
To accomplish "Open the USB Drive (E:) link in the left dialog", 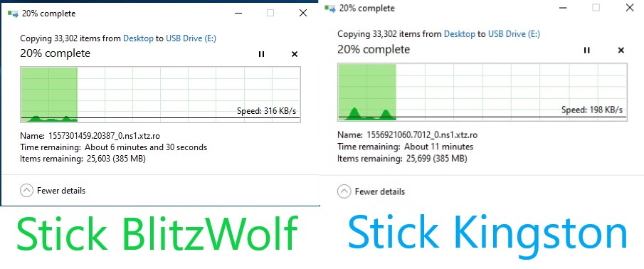I will [x=191, y=38].
